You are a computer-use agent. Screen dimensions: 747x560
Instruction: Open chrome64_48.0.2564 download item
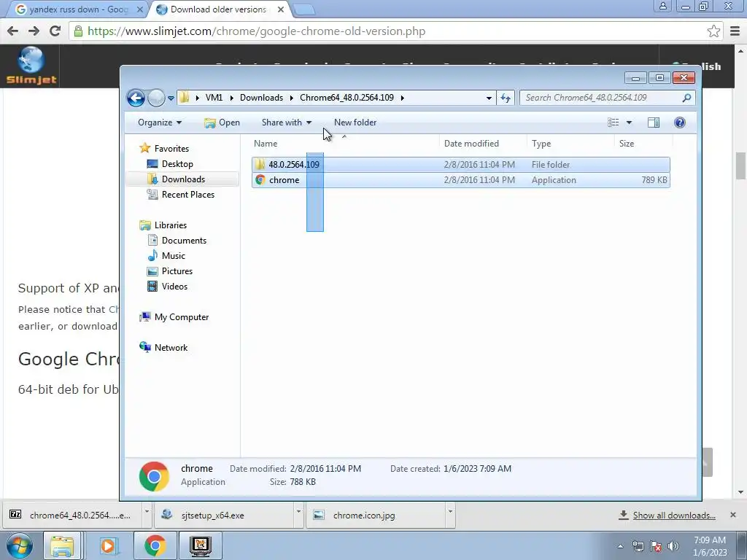[x=74, y=516]
